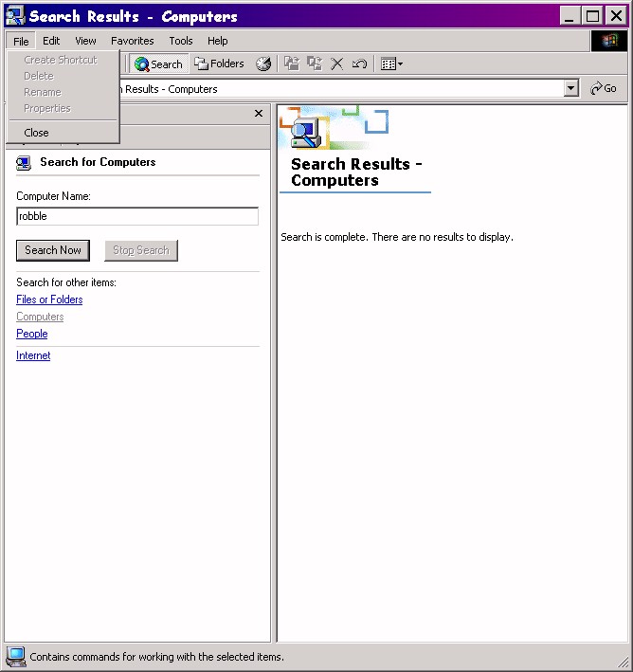Follow the Internet search link

point(33,355)
